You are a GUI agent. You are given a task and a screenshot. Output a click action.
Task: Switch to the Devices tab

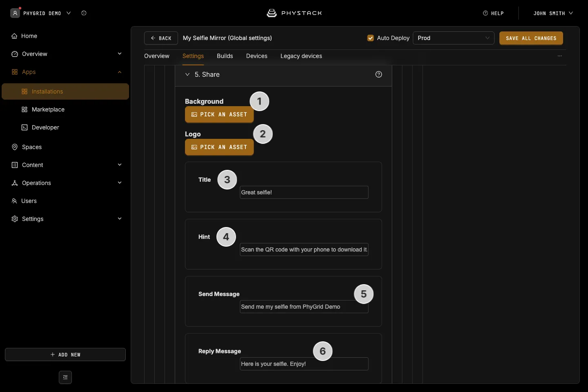click(x=257, y=56)
